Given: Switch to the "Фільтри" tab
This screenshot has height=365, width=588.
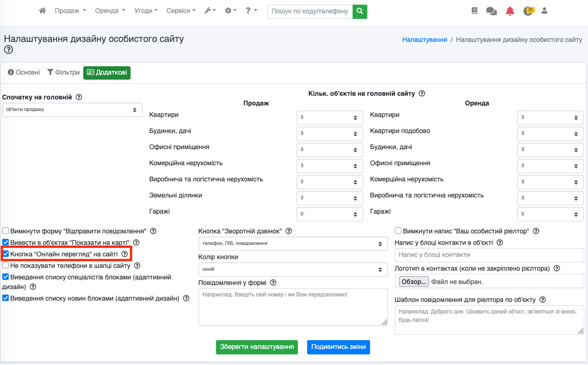Looking at the screenshot, I should [x=63, y=73].
